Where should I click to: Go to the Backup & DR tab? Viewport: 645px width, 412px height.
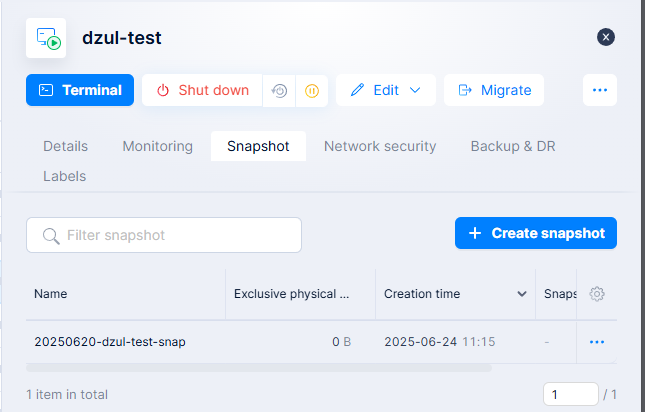pos(513,146)
